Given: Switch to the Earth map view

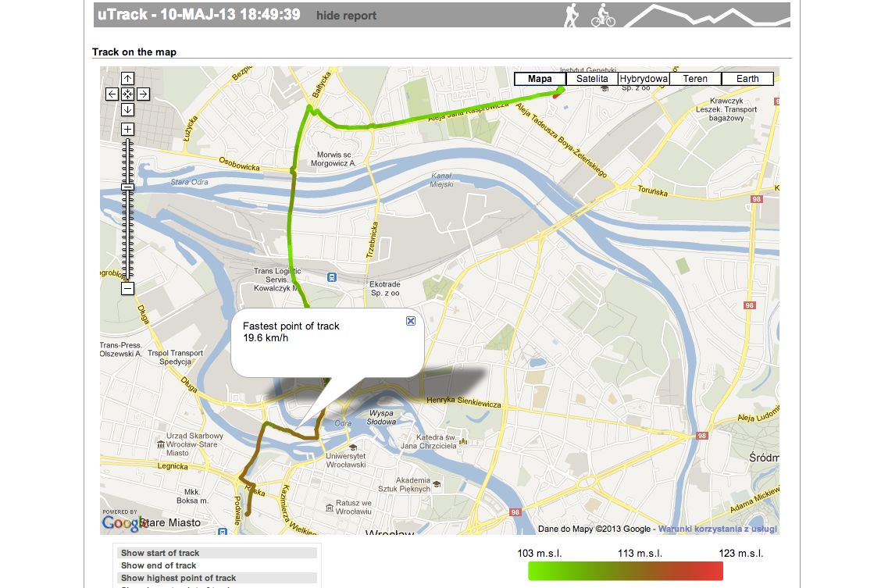Looking at the screenshot, I should (747, 79).
